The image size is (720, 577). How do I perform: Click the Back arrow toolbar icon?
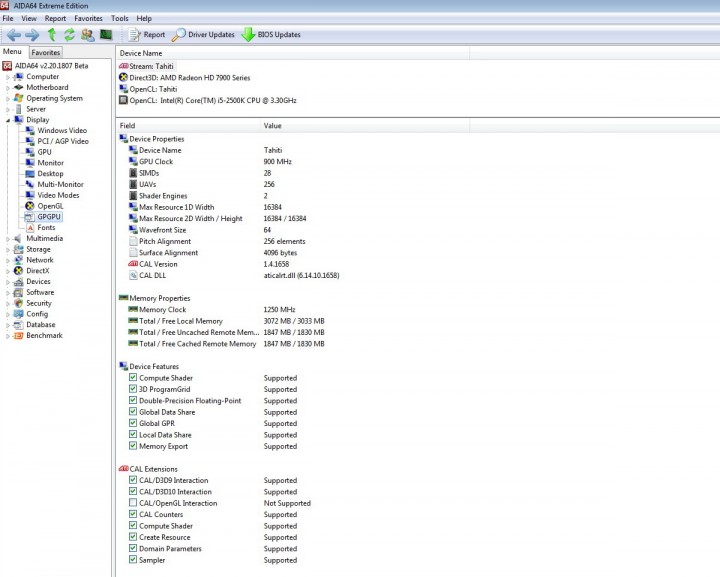click(14, 35)
